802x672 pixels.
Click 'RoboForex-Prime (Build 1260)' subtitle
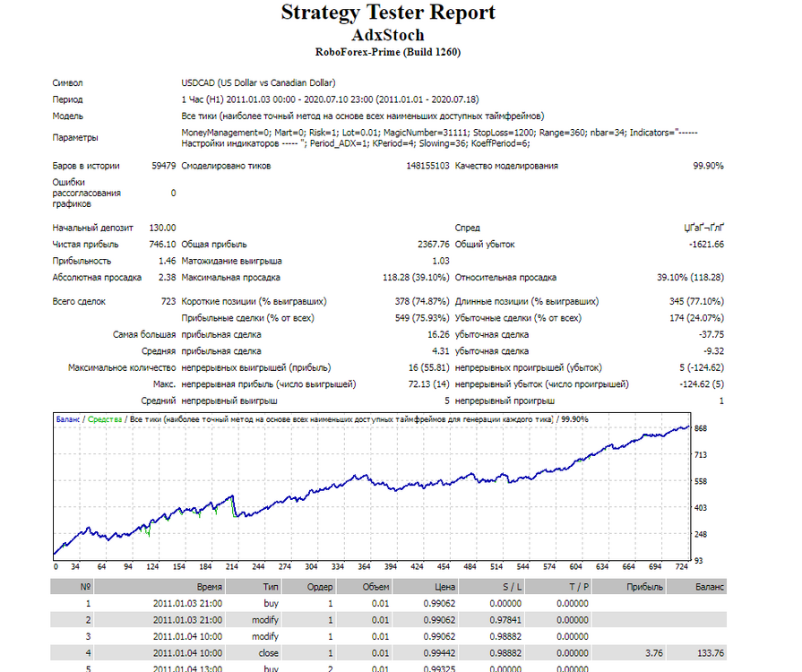[388, 52]
